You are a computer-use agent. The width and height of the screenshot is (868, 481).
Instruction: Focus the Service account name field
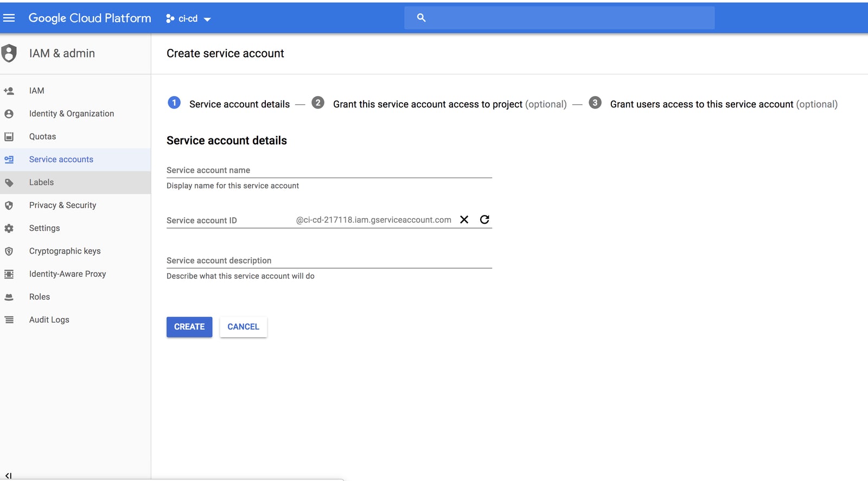coord(329,170)
